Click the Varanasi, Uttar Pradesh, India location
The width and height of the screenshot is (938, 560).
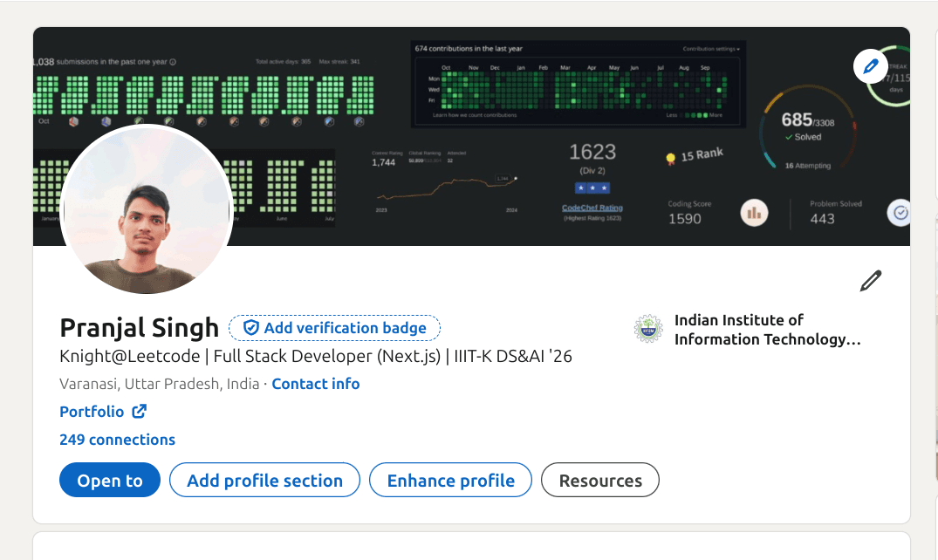(x=159, y=384)
